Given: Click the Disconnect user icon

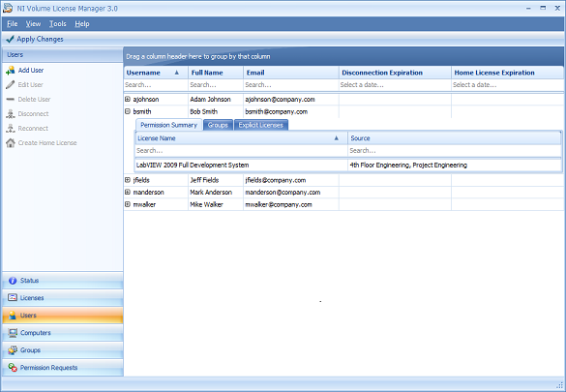Looking at the screenshot, I should point(11,113).
